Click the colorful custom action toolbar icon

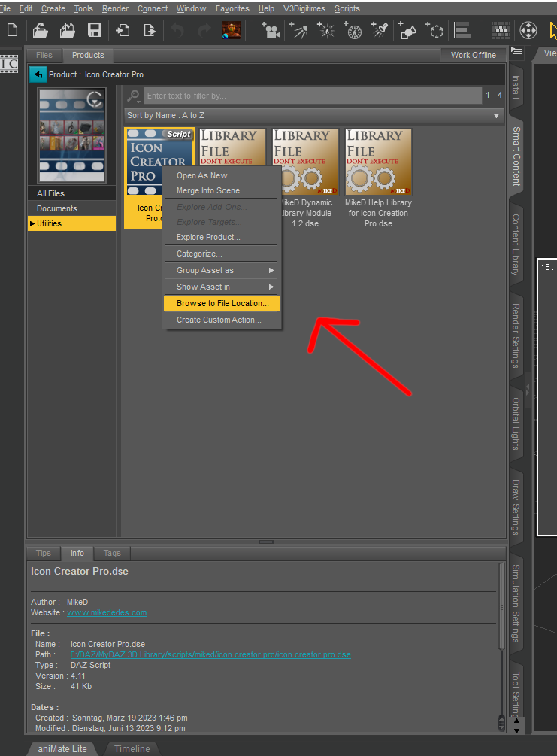pos(232,30)
